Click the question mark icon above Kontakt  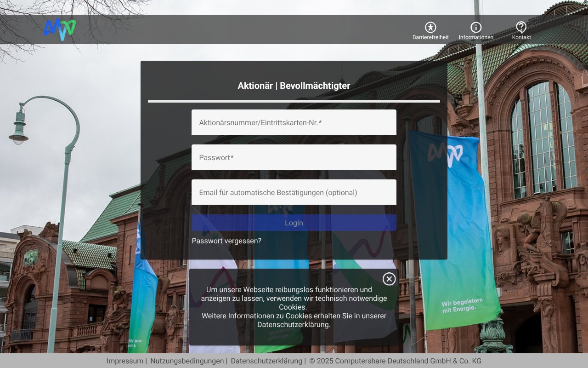coord(521,27)
